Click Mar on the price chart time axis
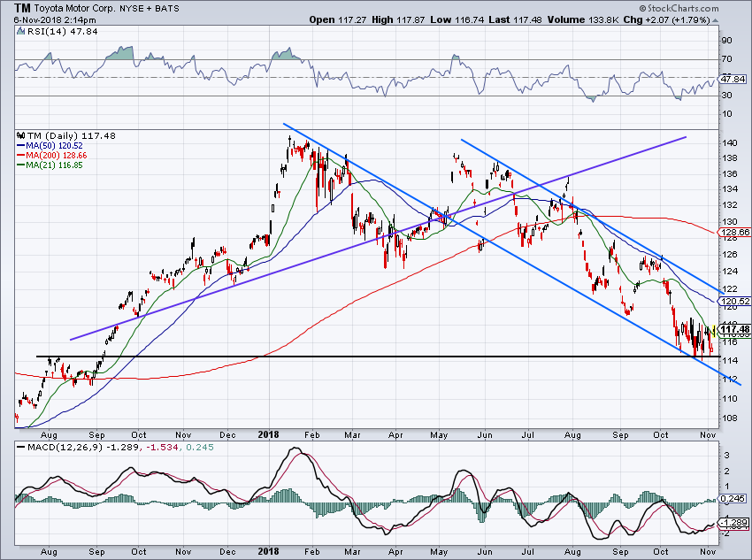Screen dimensions: 752x560 [x=352, y=435]
